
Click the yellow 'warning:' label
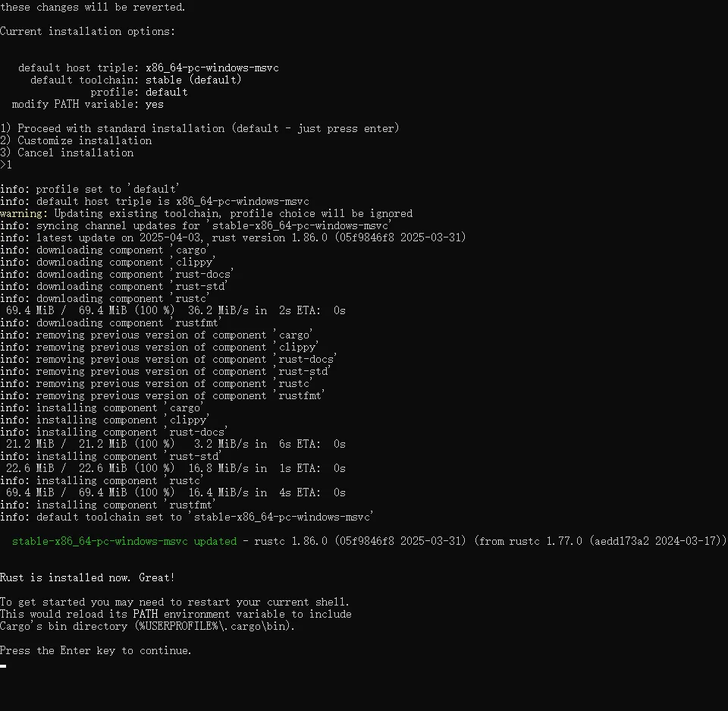[24, 213]
